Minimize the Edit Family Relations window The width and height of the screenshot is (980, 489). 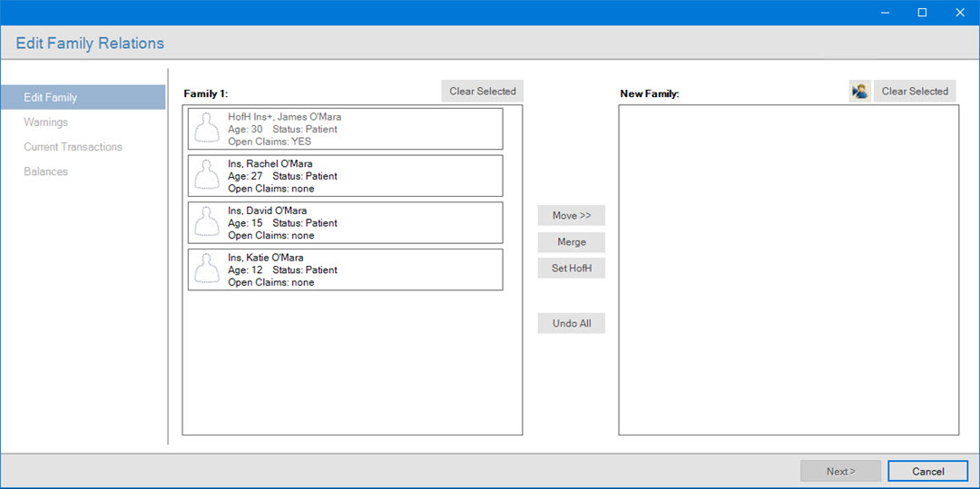[x=881, y=13]
